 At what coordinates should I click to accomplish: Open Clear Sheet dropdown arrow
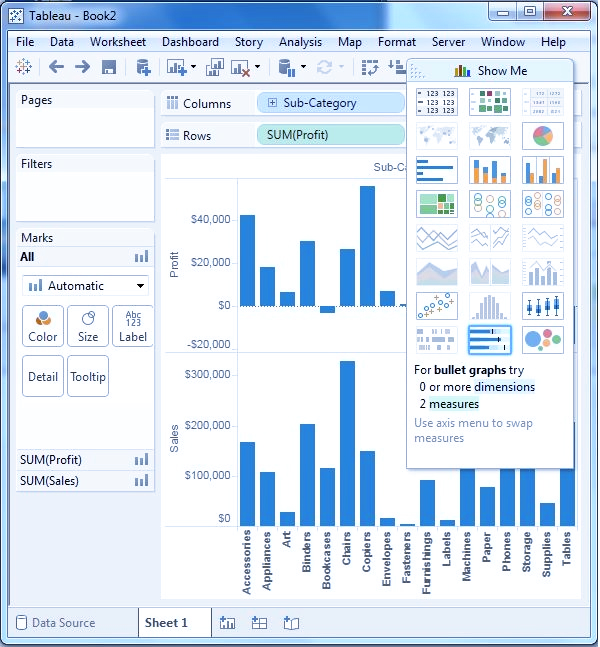click(x=257, y=67)
